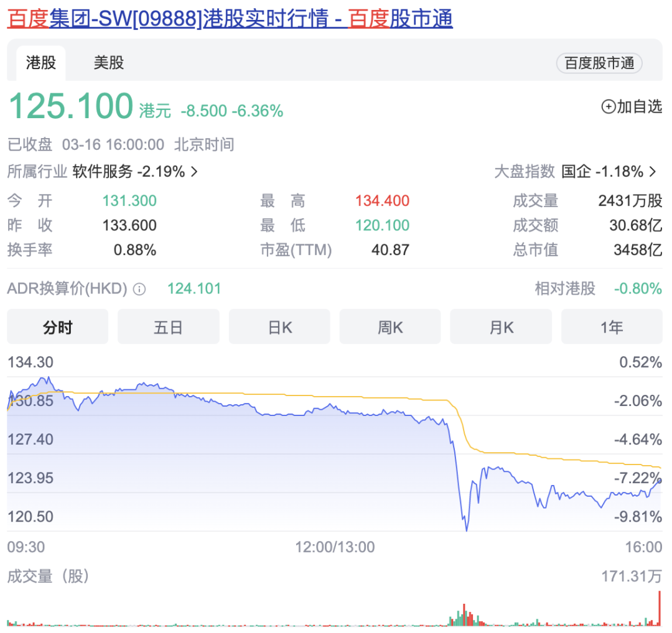This screenshot has height=633, width=672.
Task: Add stock via 加自选 button
Action: 632,106
